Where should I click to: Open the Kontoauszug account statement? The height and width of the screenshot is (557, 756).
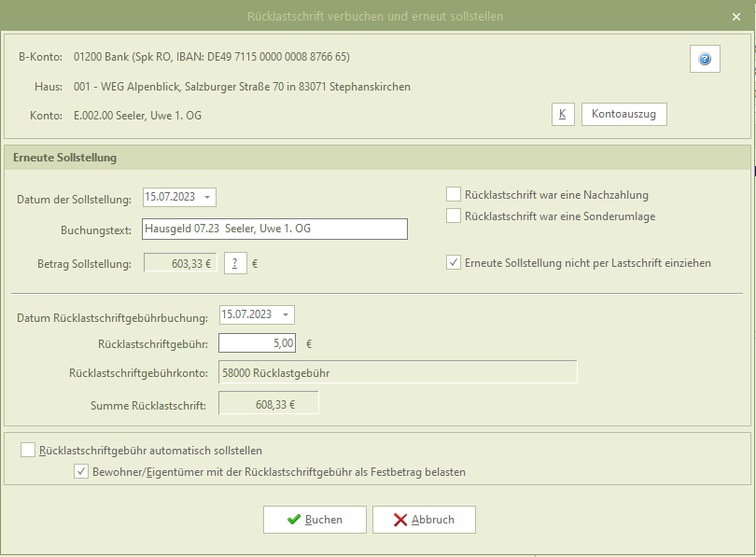[x=623, y=114]
